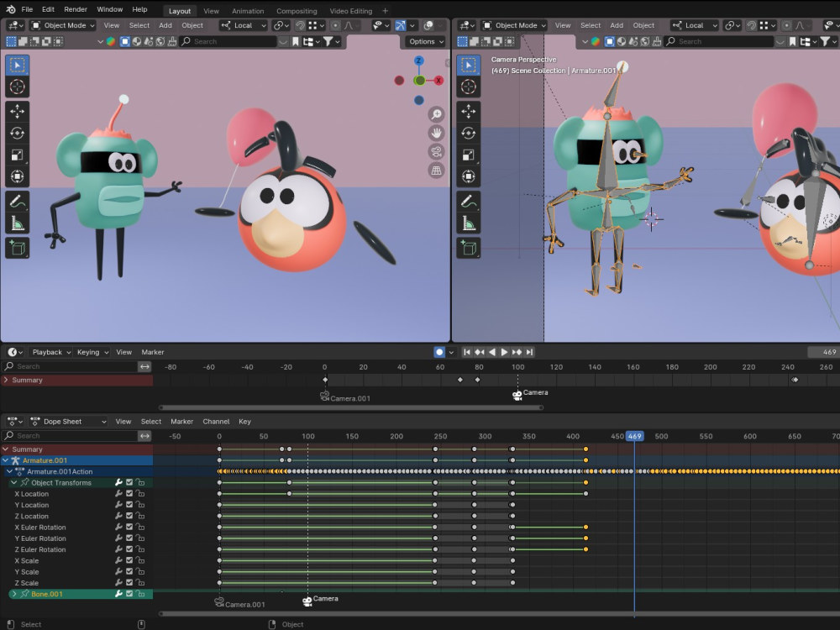Lock the Z Scale channel
840x630 pixels.
click(139, 583)
